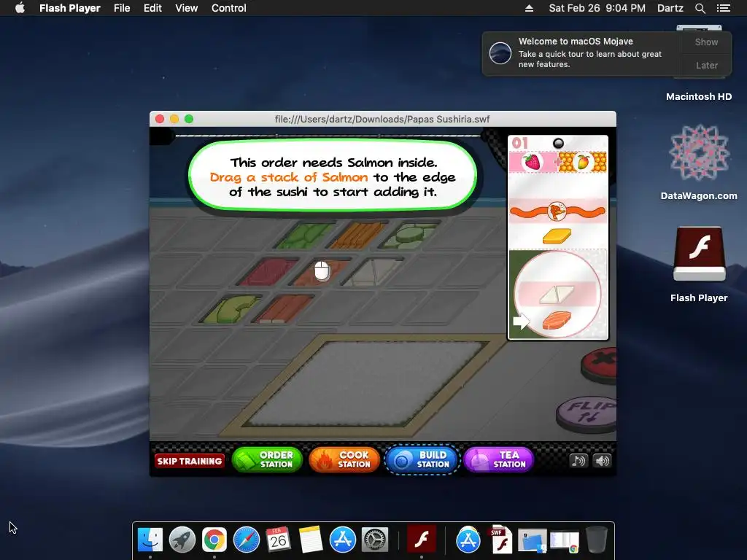Click strawberry tea icon on ticket
The image size is (747, 560).
[533, 162]
